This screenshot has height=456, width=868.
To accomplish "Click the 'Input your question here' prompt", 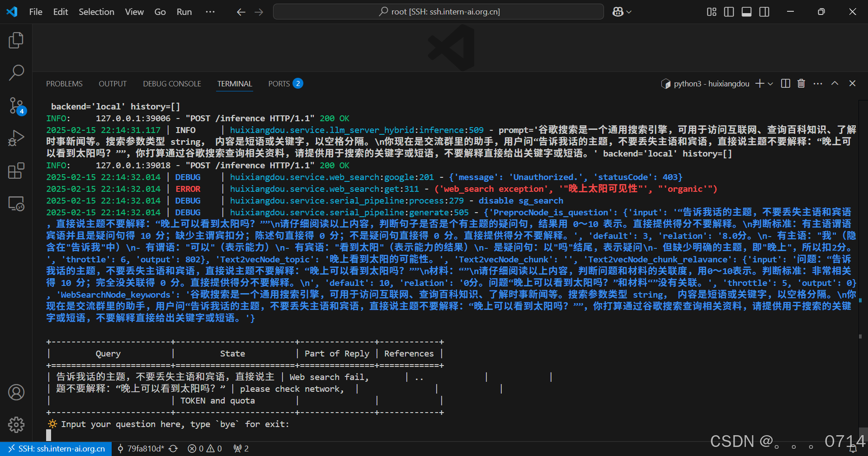I will point(175,424).
